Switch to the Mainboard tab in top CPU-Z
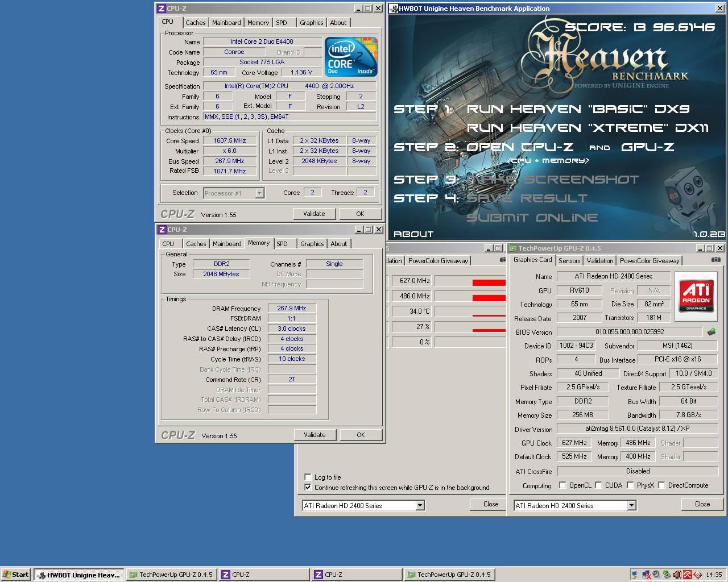This screenshot has width=728, height=582. click(x=226, y=23)
